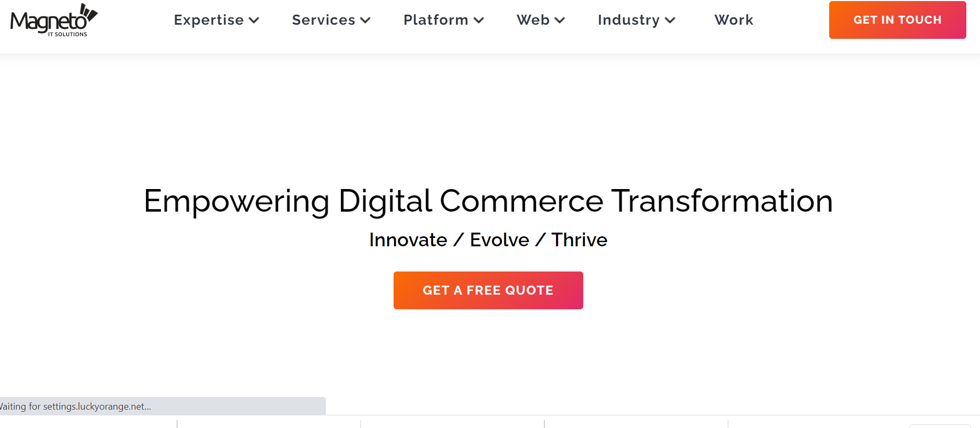Viewport: 980px width, 428px height.
Task: Expand the Web menu label
Action: (x=533, y=20)
